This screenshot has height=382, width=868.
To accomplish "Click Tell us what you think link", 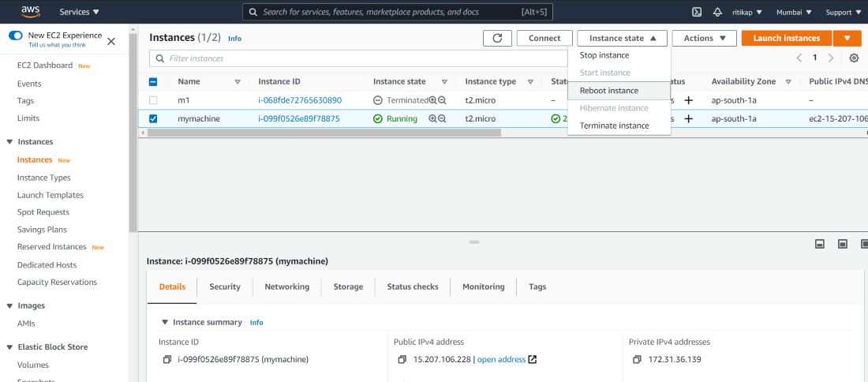I will (x=57, y=45).
